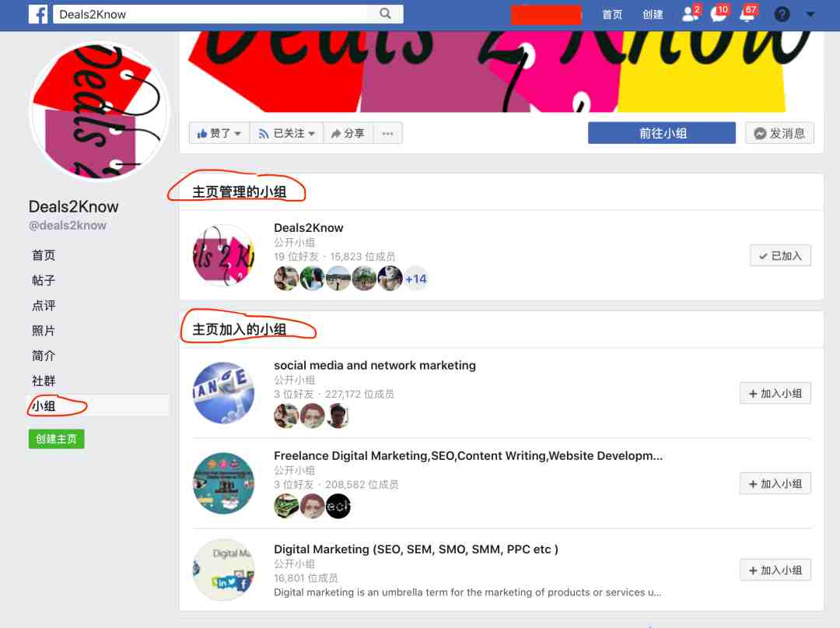Click the 分享 share button
Image resolution: width=840 pixels, height=628 pixels.
click(348, 133)
